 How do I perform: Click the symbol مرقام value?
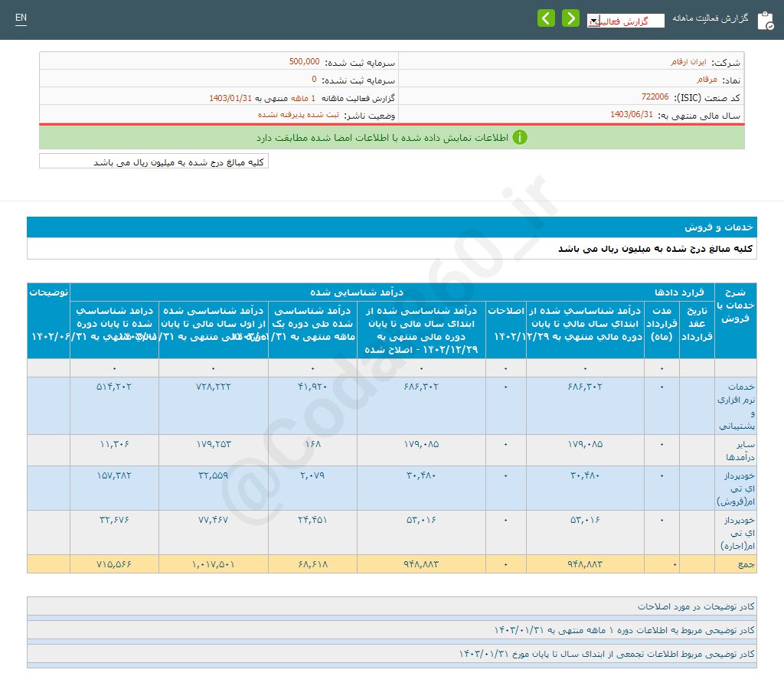pos(707,80)
